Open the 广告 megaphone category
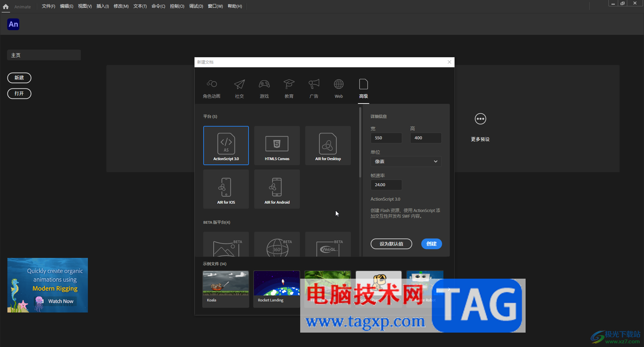The image size is (644, 347). pos(314,84)
